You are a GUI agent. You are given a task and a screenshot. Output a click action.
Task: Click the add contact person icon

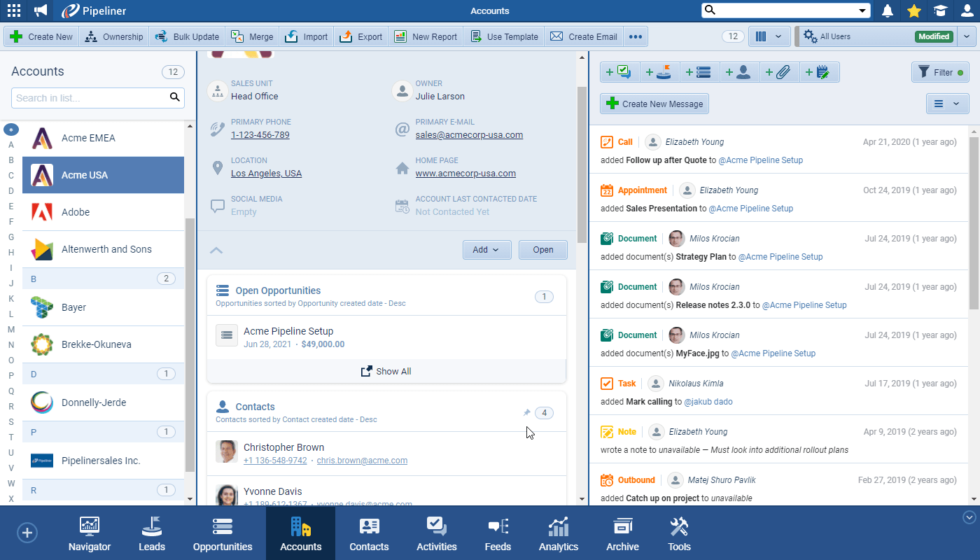pos(739,72)
